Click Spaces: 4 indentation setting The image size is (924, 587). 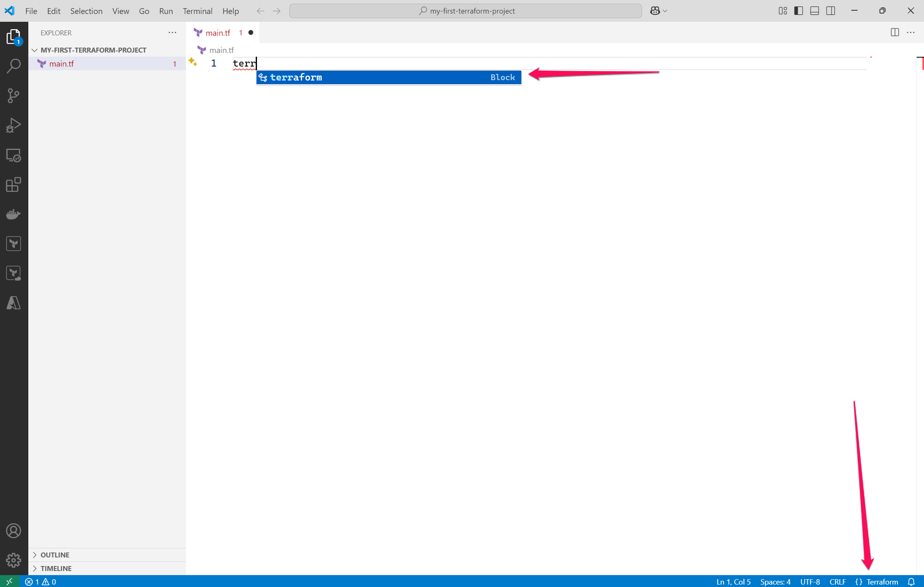775,582
